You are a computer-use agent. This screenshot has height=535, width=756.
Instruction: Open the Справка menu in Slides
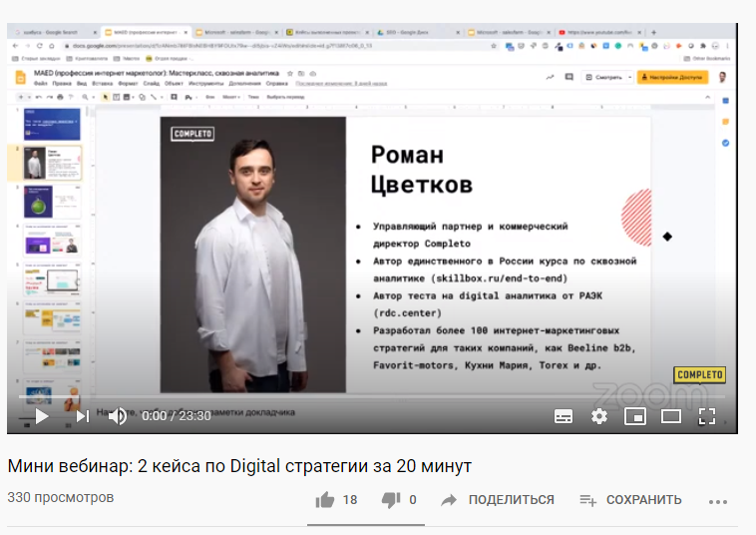click(276, 84)
